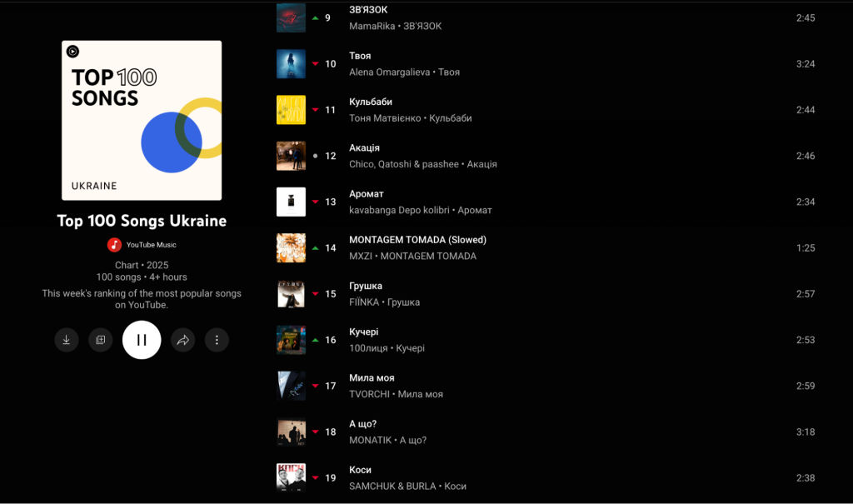This screenshot has height=504, width=853.
Task: Save playlist to library icon
Action: pyautogui.click(x=101, y=340)
